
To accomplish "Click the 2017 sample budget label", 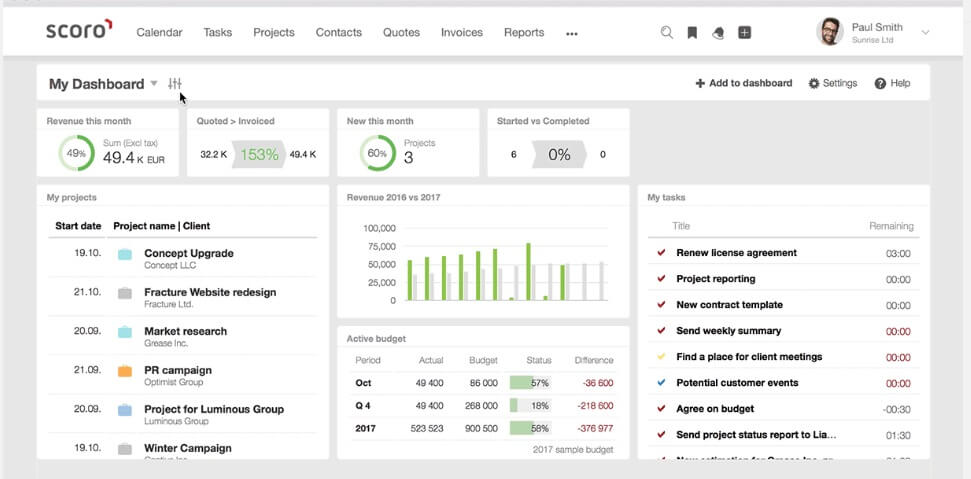I will coord(573,450).
